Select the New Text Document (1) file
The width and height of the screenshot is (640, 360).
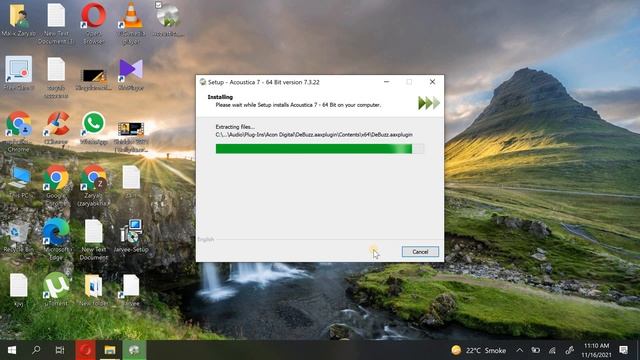pyautogui.click(x=56, y=23)
